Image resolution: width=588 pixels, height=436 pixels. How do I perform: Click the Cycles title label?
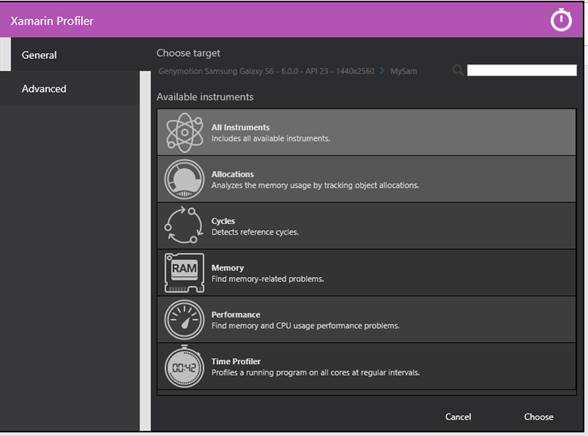223,221
